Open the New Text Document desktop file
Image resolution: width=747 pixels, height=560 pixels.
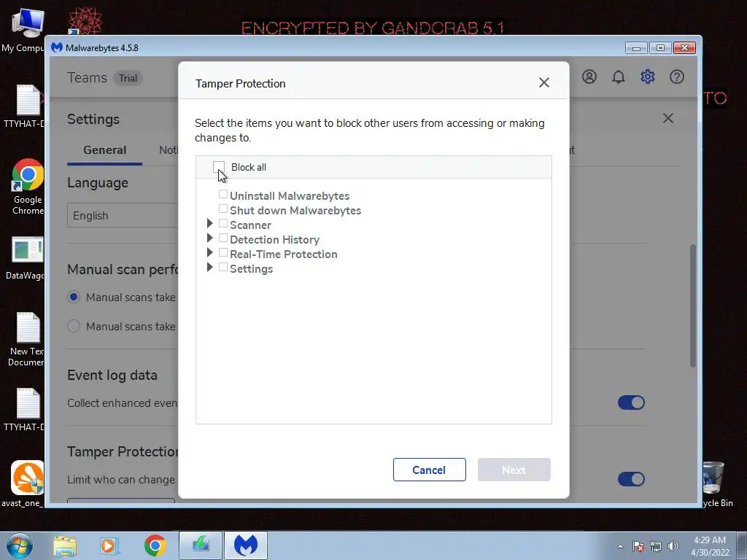tap(26, 339)
